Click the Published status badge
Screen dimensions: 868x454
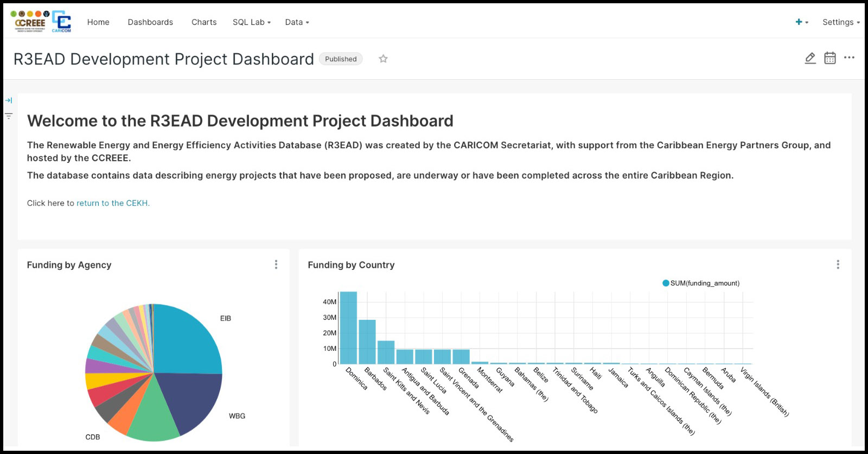pos(341,59)
